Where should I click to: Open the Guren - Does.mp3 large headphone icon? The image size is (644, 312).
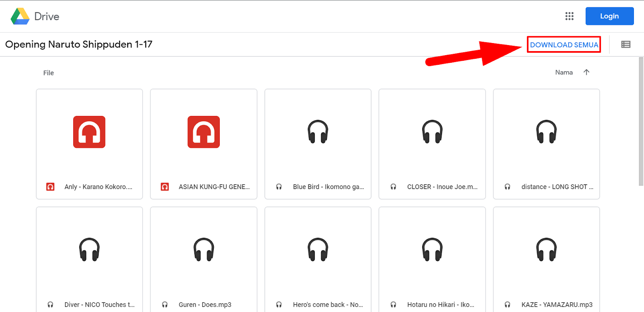[204, 250]
